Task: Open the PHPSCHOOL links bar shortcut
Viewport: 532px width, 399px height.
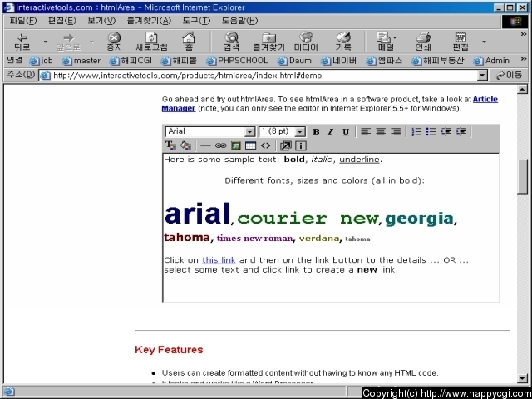Action: (x=238, y=61)
